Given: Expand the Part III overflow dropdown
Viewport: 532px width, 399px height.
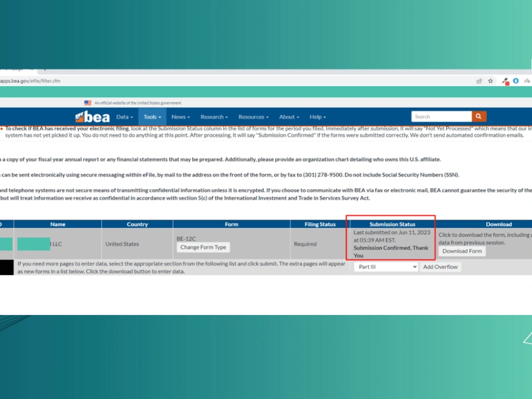Looking at the screenshot, I should [x=386, y=267].
